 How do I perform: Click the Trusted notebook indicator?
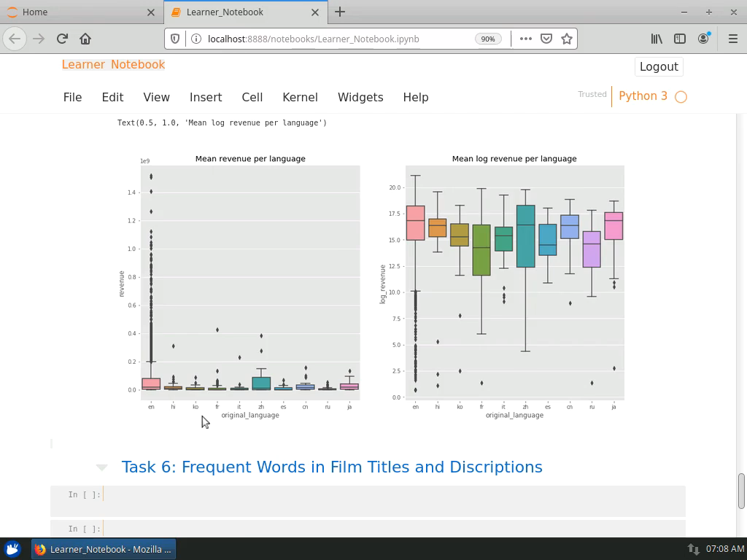(592, 94)
